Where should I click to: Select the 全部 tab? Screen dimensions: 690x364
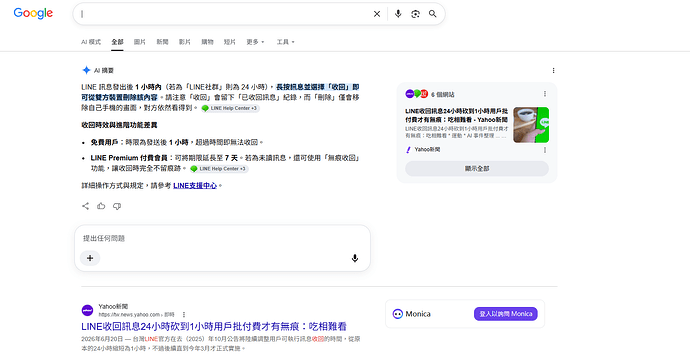tap(117, 42)
